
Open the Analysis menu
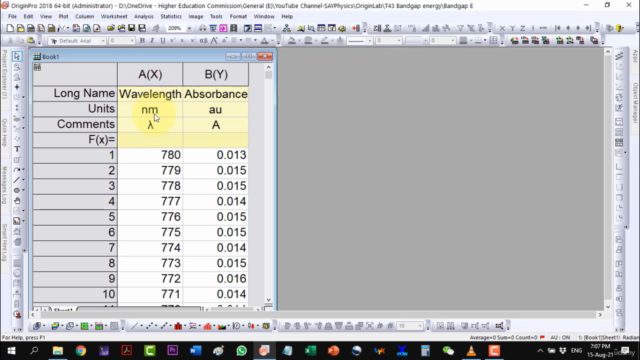[x=144, y=16]
